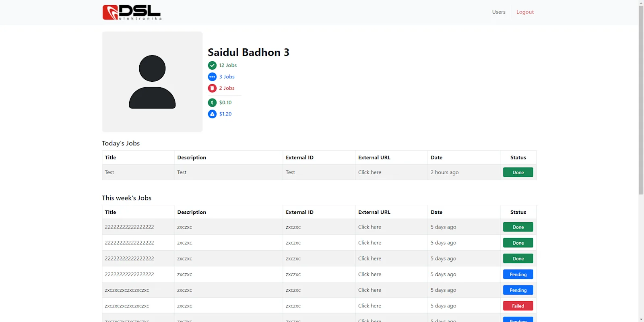Screen dimensions: 644x322
Task: Click the 'Saidul Badhon 3' heading
Action: (x=248, y=52)
